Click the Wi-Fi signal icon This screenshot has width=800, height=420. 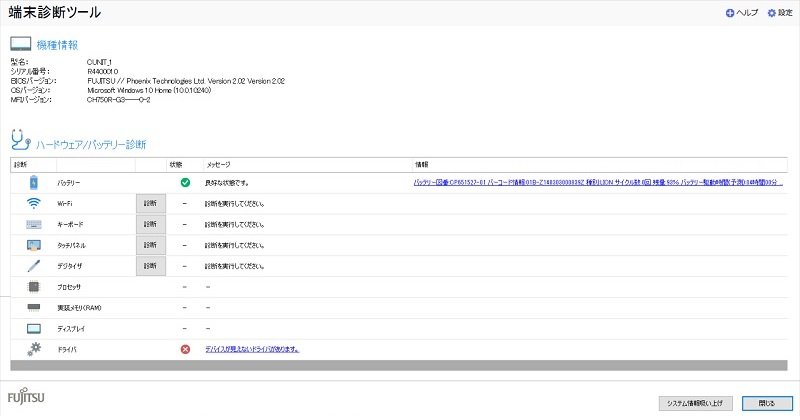point(34,203)
